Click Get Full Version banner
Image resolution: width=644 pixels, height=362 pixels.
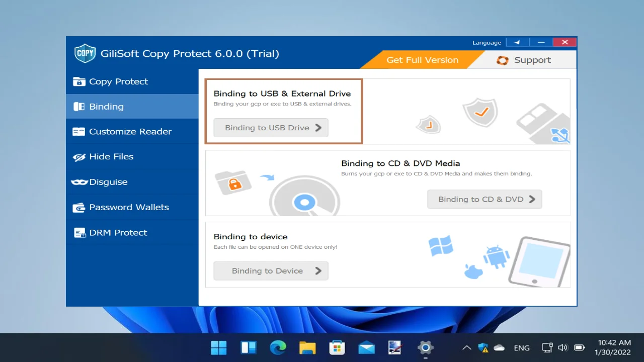pos(422,60)
